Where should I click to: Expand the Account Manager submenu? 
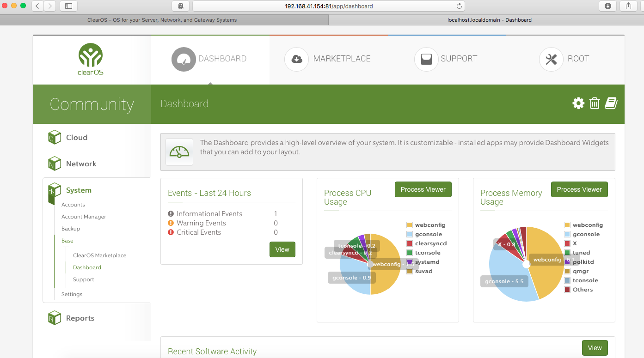point(84,217)
